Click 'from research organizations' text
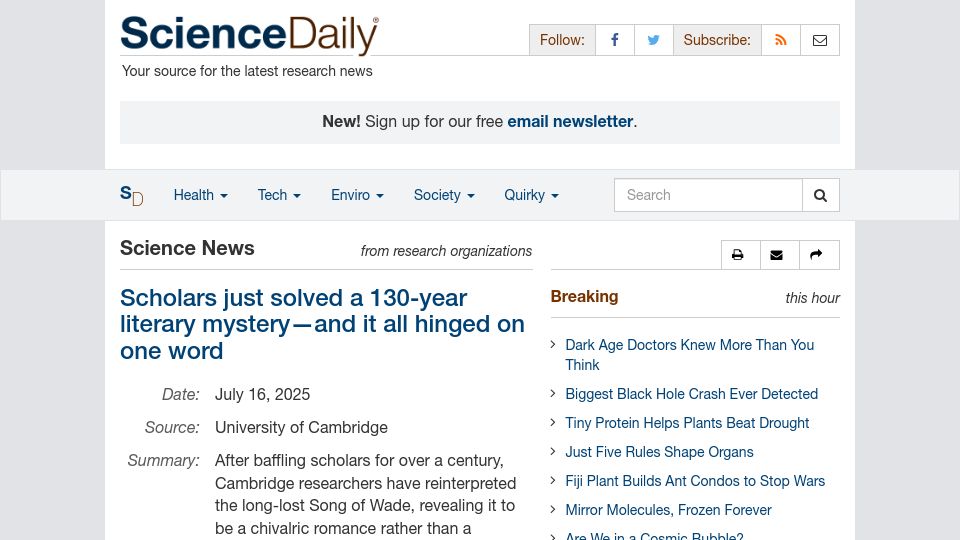Viewport: 960px width, 540px height. point(446,251)
